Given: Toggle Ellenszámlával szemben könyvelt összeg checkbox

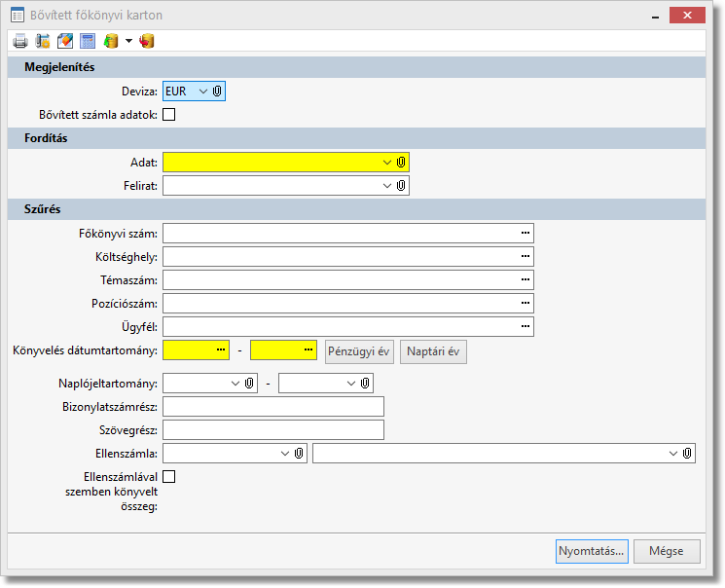Looking at the screenshot, I should (x=169, y=477).
